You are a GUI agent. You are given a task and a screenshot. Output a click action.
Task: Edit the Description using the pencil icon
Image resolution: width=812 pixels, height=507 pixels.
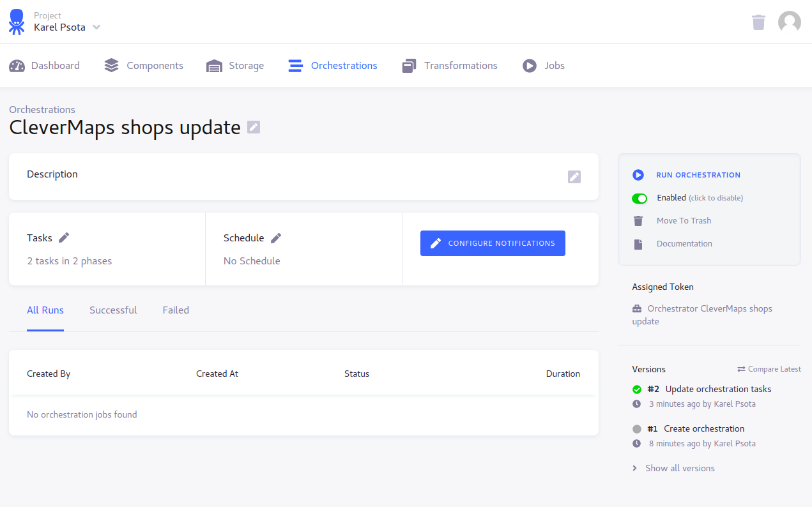[574, 177]
